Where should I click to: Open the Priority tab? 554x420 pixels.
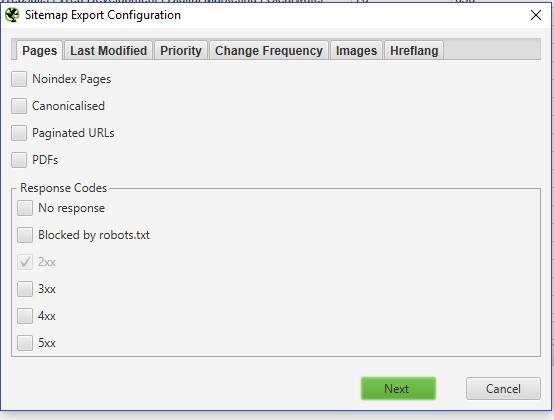click(x=181, y=51)
